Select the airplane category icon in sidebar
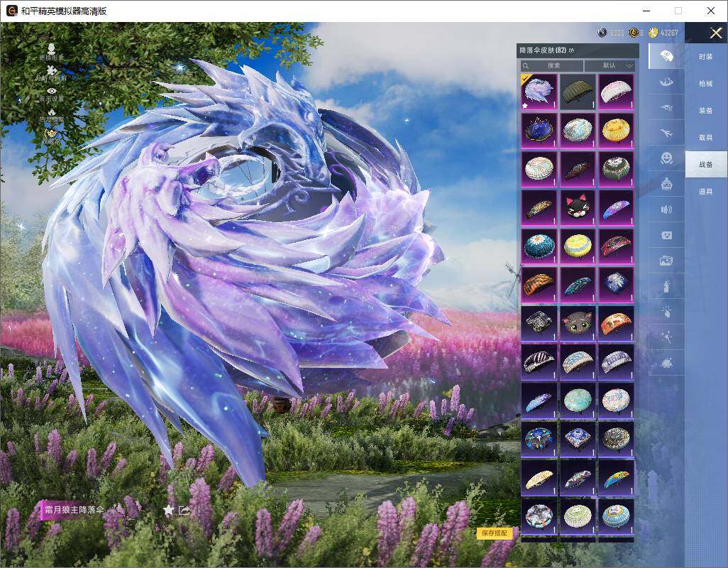 [666, 132]
